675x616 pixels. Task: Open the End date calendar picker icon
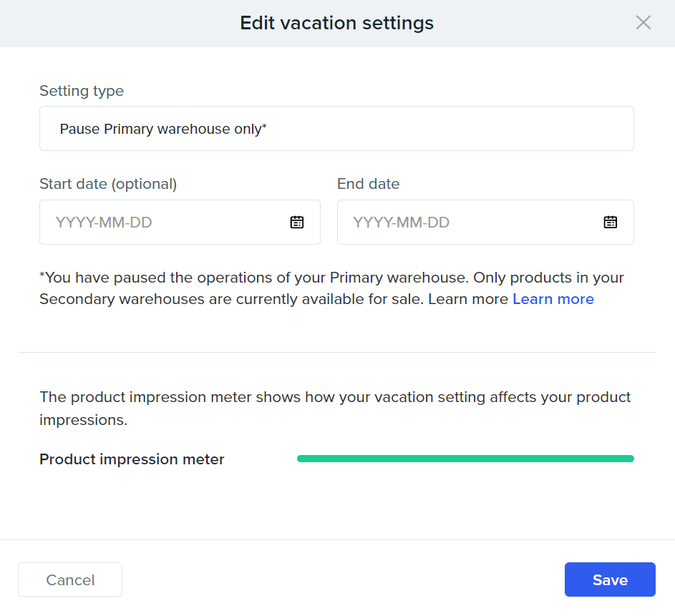point(610,222)
